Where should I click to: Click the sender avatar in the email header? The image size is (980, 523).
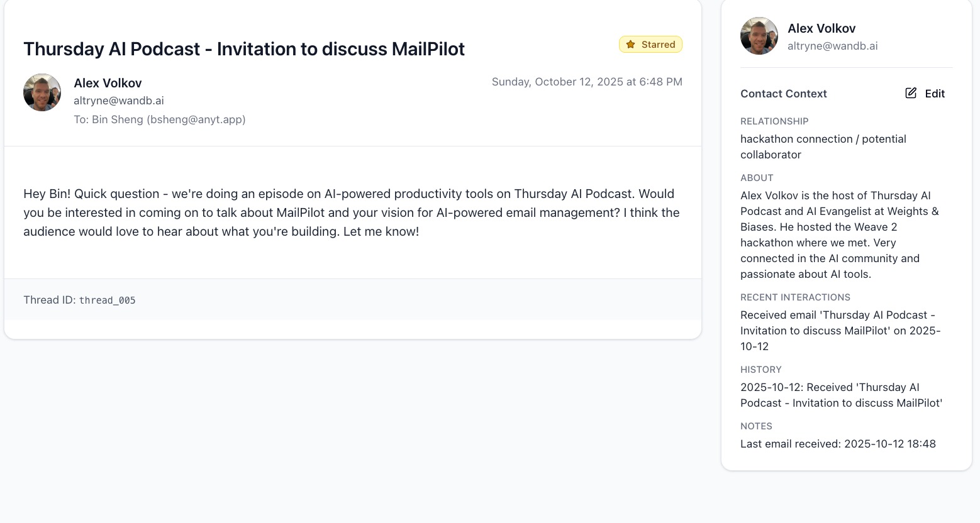(x=42, y=92)
